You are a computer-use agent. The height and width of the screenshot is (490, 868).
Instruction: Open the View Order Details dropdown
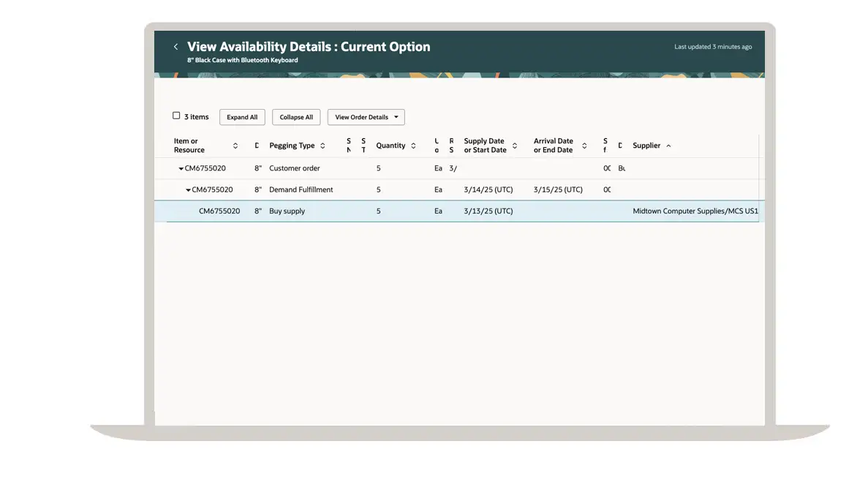tap(366, 117)
